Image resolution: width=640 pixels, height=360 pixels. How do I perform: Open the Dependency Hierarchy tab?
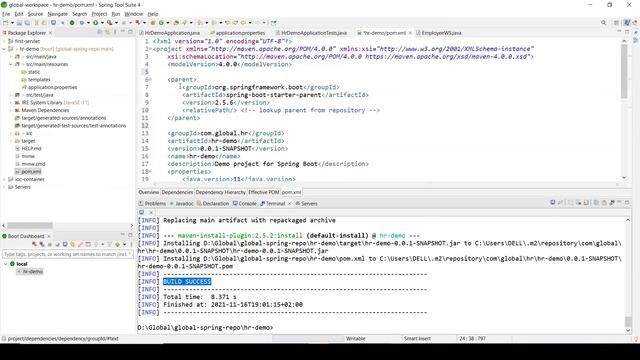[x=220, y=192]
